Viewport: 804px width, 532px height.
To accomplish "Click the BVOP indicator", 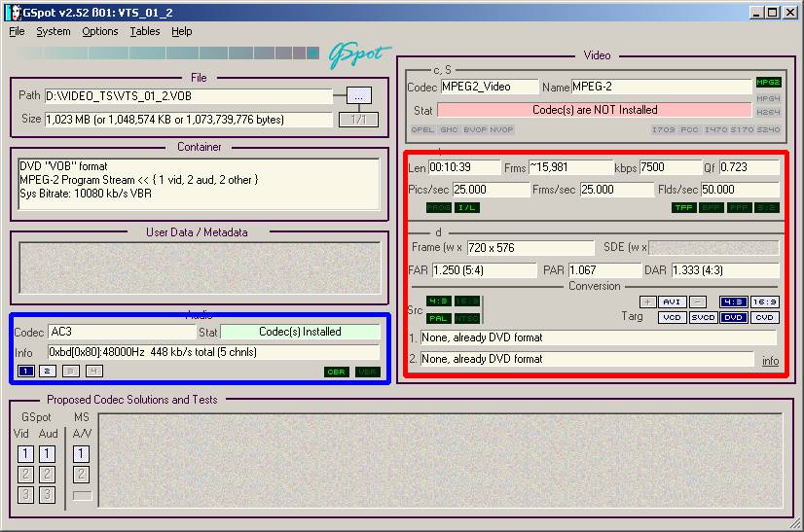I will [x=475, y=129].
